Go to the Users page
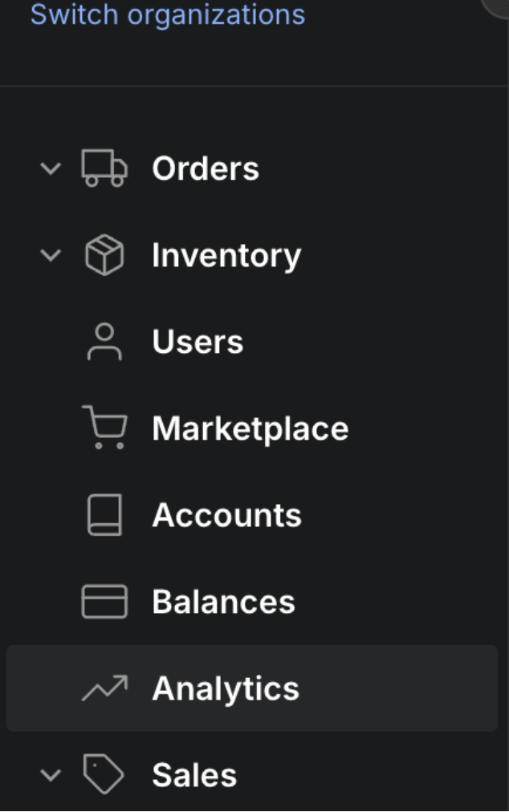Viewport: 509px width, 812px height. click(197, 342)
